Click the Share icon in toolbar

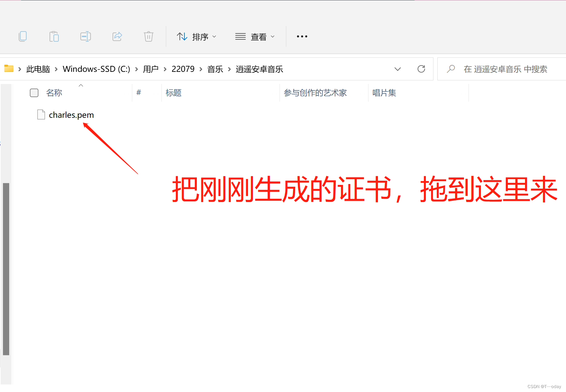pos(117,36)
